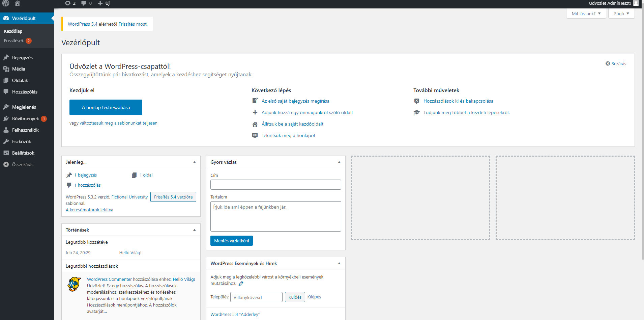Click the Bővítmények plugin icon in sidebar
This screenshot has width=644, height=320.
pos(6,118)
